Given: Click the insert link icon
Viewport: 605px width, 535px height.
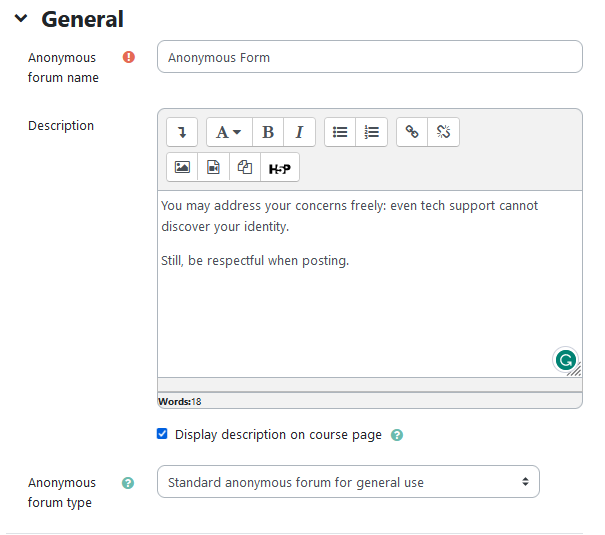Looking at the screenshot, I should [412, 132].
